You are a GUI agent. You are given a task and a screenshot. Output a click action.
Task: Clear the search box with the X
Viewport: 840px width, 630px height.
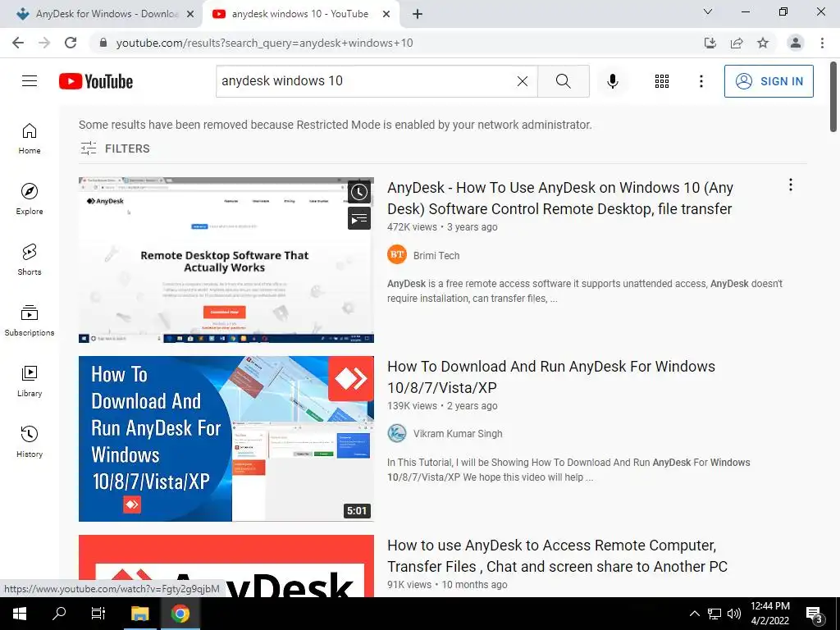point(523,81)
